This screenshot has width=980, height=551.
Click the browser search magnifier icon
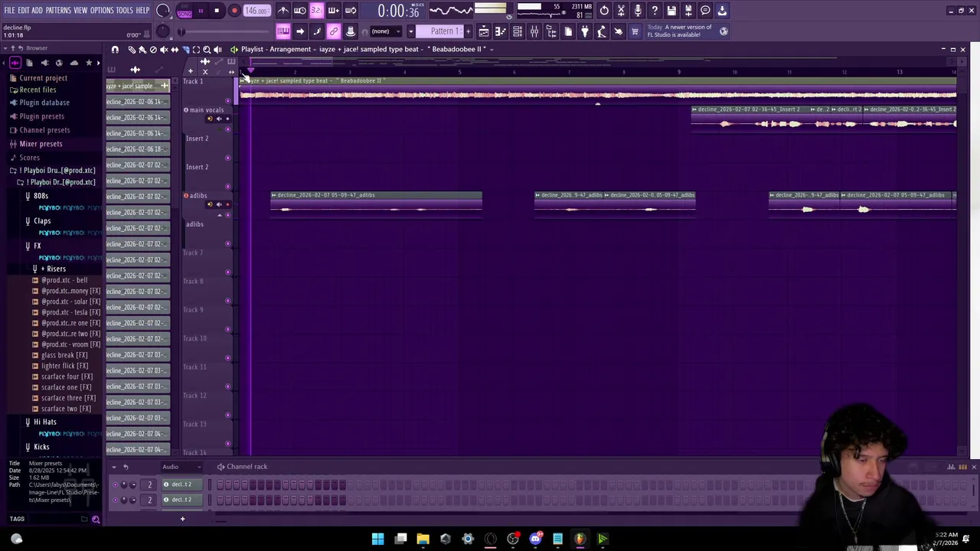[96, 519]
